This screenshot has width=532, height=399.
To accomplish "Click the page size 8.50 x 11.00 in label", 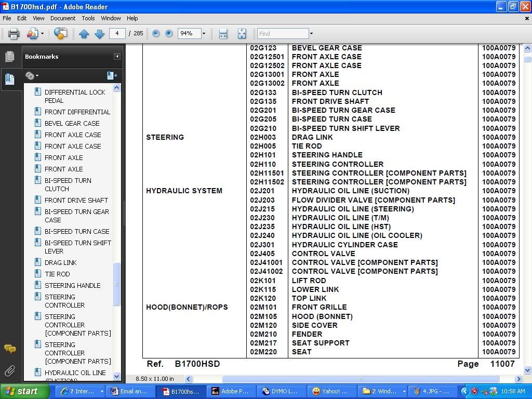I will [155, 379].
